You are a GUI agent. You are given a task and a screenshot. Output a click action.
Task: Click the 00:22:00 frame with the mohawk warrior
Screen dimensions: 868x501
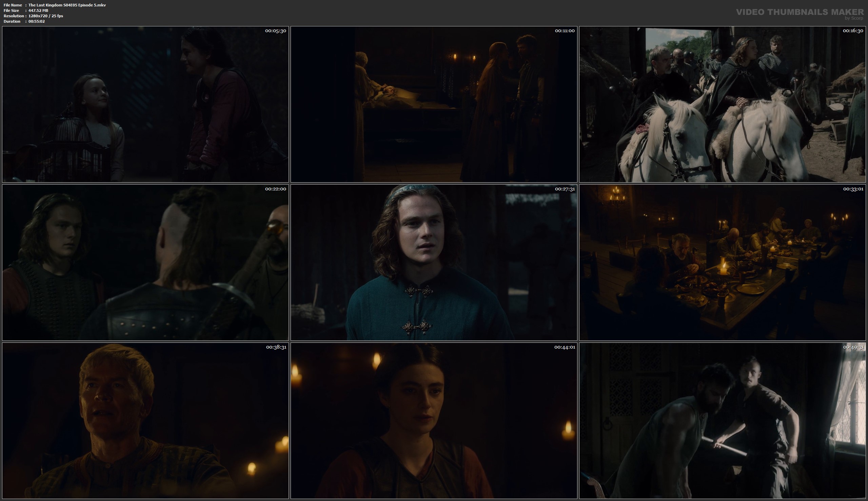point(145,263)
